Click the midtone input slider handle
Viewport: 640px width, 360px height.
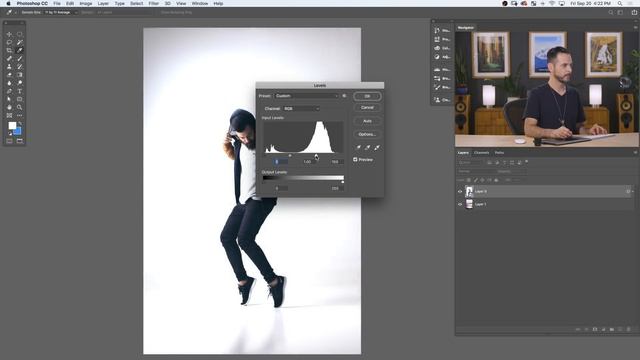(290, 156)
